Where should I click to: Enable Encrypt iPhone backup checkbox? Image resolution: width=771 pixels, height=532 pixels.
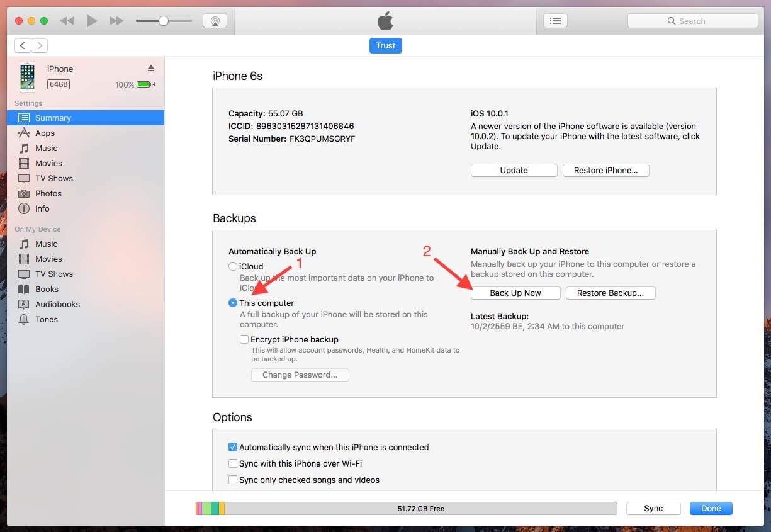click(244, 339)
